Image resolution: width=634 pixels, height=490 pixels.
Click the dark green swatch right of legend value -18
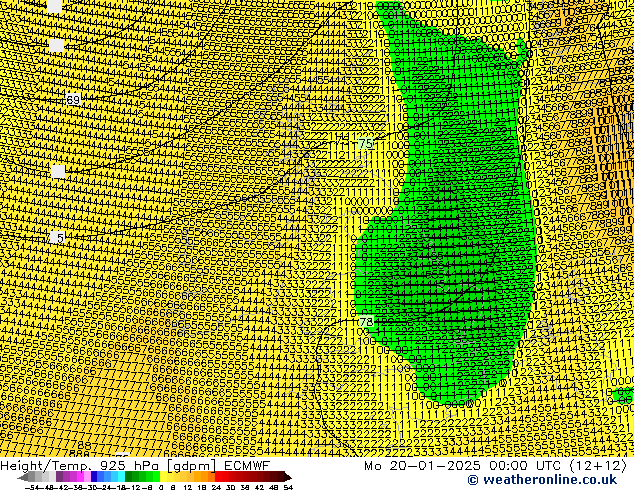click(x=129, y=477)
